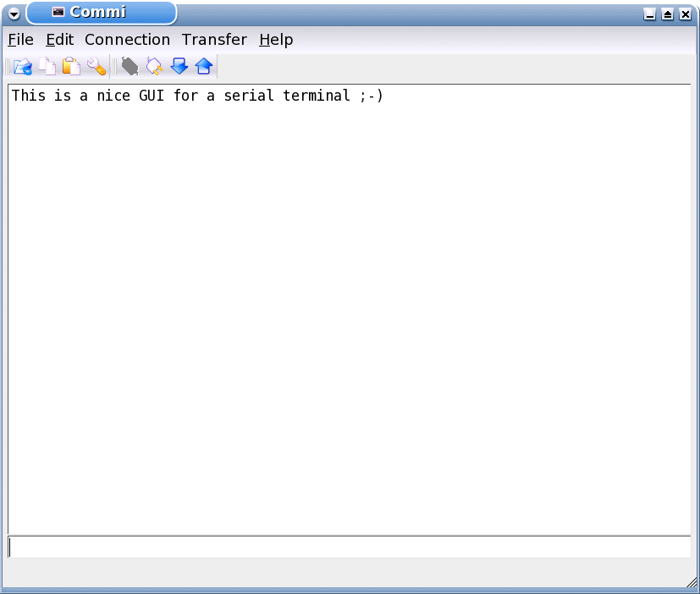Click the first toolbar drag handle

click(7, 67)
